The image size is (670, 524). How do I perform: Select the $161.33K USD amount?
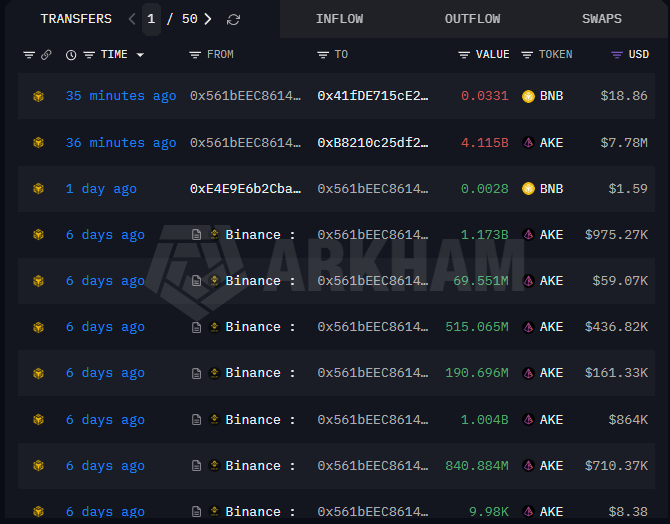(616, 373)
